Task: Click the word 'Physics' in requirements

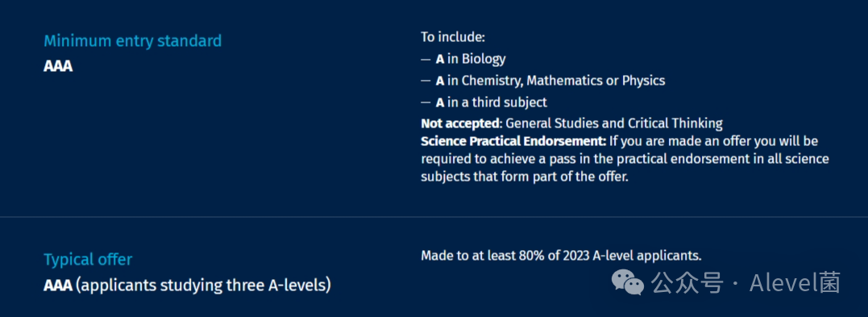Action: tap(643, 81)
